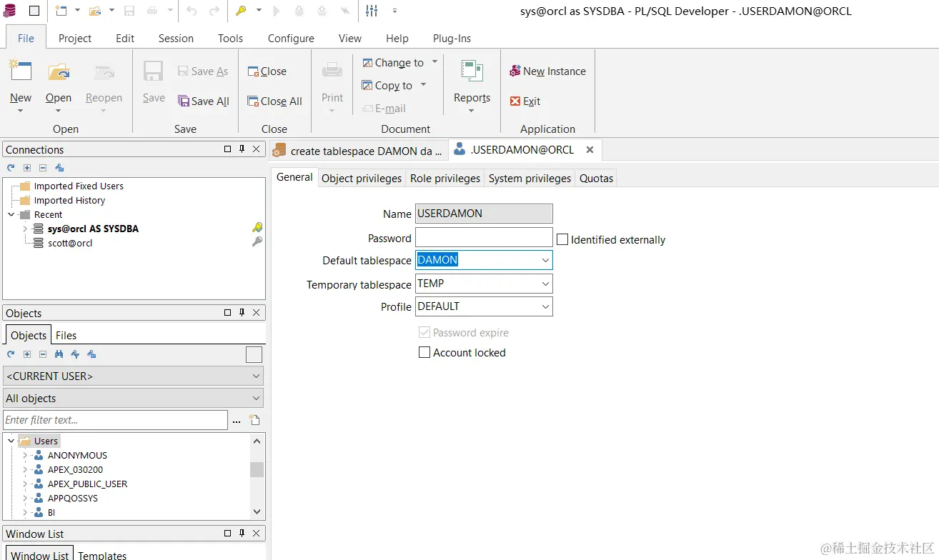The width and height of the screenshot is (939, 560).
Task: Click the Enter filter text field
Action: coord(116,420)
